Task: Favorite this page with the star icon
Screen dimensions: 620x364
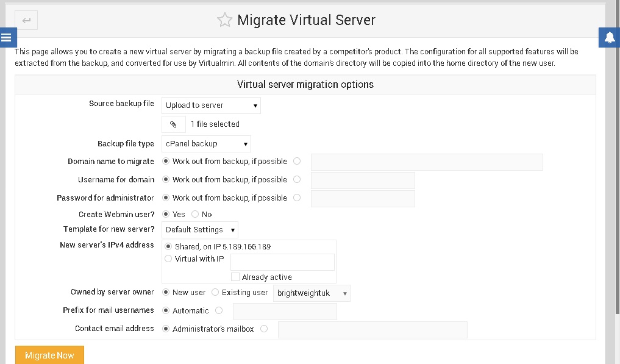Action: (x=224, y=20)
